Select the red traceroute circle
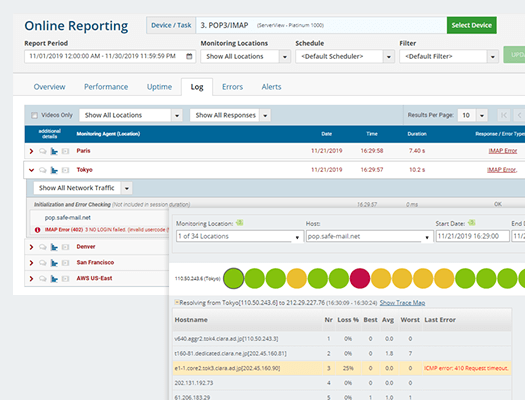525x400 pixels. click(x=360, y=278)
